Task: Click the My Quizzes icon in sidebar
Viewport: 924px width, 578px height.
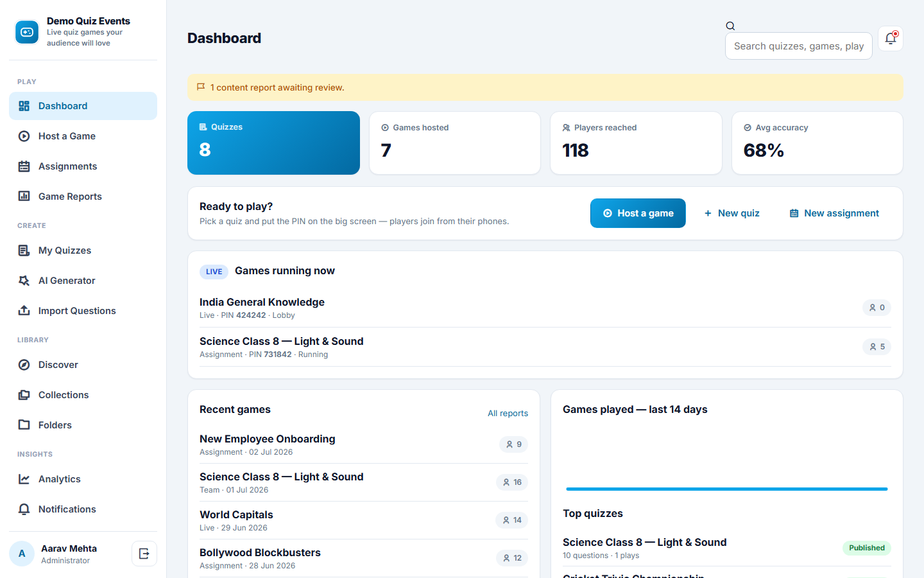Action: point(24,250)
